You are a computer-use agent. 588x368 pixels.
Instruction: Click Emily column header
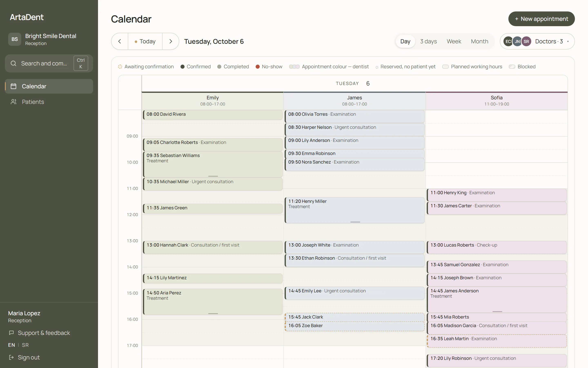[x=213, y=101]
